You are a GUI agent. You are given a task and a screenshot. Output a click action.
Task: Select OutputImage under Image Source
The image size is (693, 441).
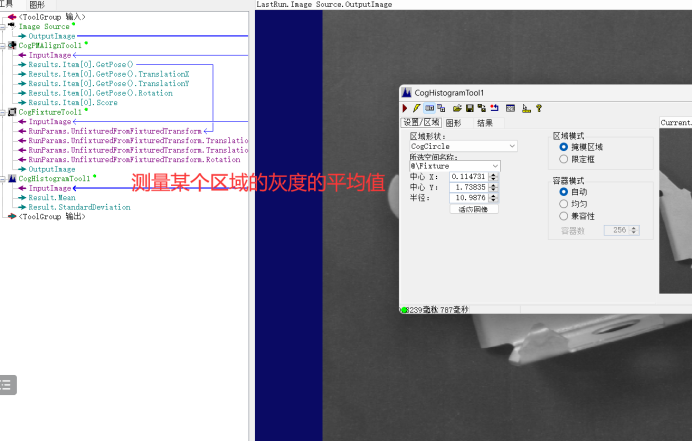(52, 36)
